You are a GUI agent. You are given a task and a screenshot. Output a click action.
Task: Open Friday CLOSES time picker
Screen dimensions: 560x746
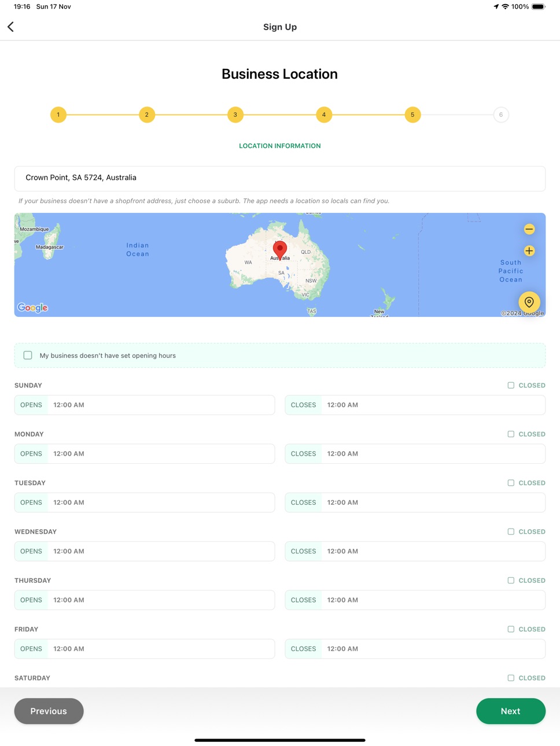click(415, 649)
